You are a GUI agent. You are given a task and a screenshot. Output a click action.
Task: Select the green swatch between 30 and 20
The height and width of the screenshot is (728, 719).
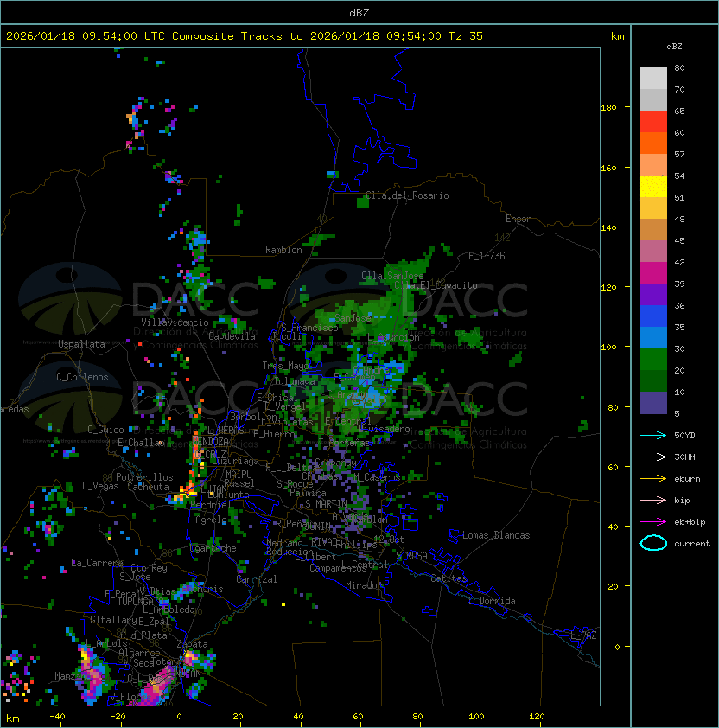(653, 359)
